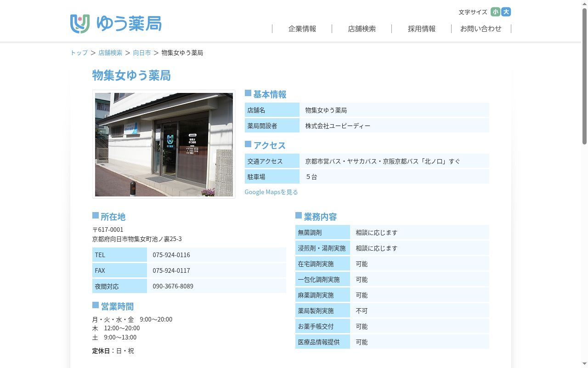This screenshot has width=588, height=368.
Task: Select postal code 〒617-0001
Action: tap(108, 230)
